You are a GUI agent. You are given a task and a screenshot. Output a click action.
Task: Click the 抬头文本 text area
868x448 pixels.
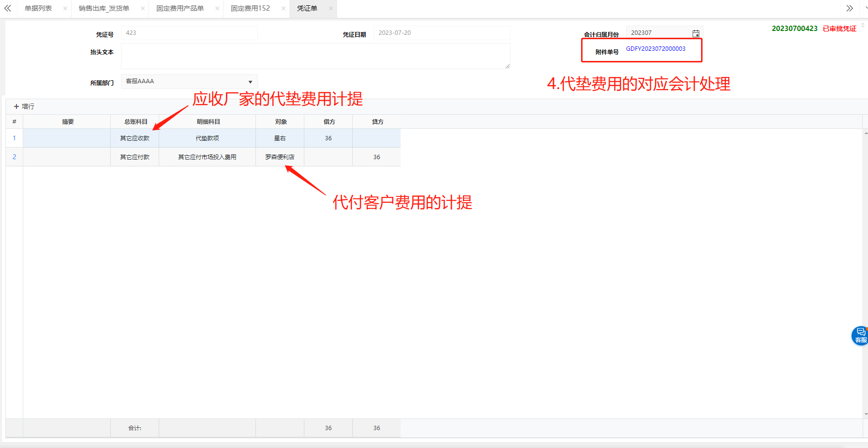pyautogui.click(x=315, y=56)
